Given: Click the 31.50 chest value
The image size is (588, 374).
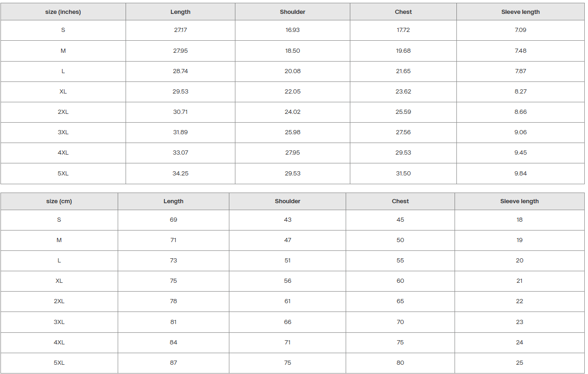Looking at the screenshot, I should click(403, 174).
